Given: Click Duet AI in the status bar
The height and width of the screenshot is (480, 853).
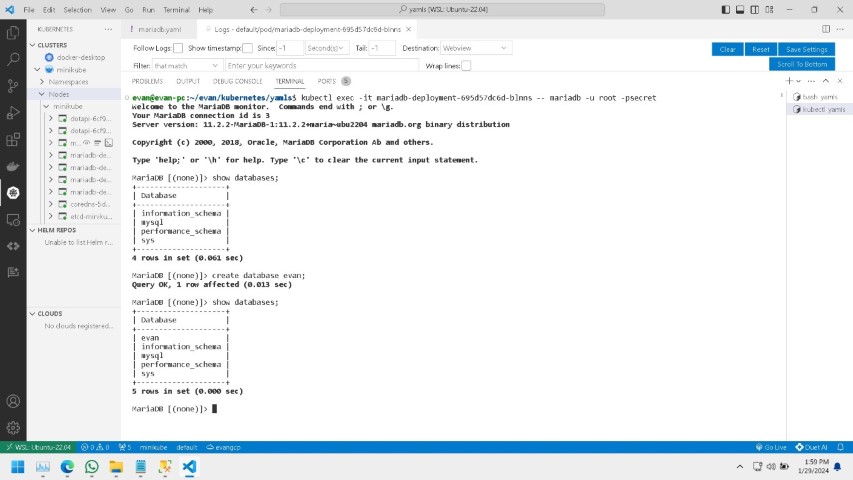Looking at the screenshot, I should [811, 447].
